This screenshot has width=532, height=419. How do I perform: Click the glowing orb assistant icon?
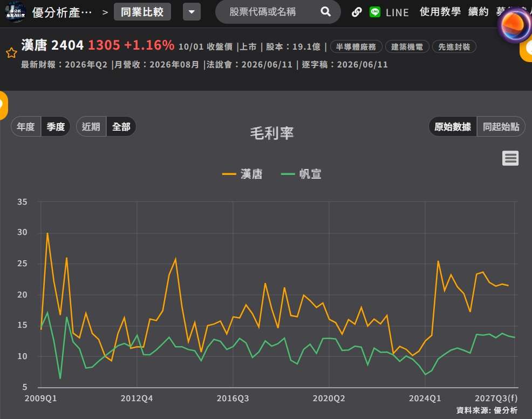click(515, 26)
